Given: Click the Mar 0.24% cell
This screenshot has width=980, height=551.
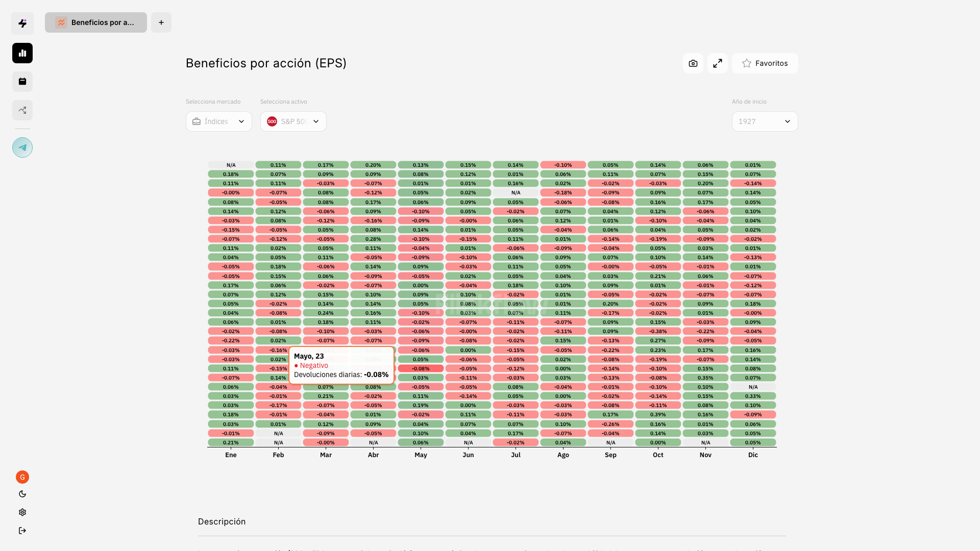Looking at the screenshot, I should tap(326, 313).
